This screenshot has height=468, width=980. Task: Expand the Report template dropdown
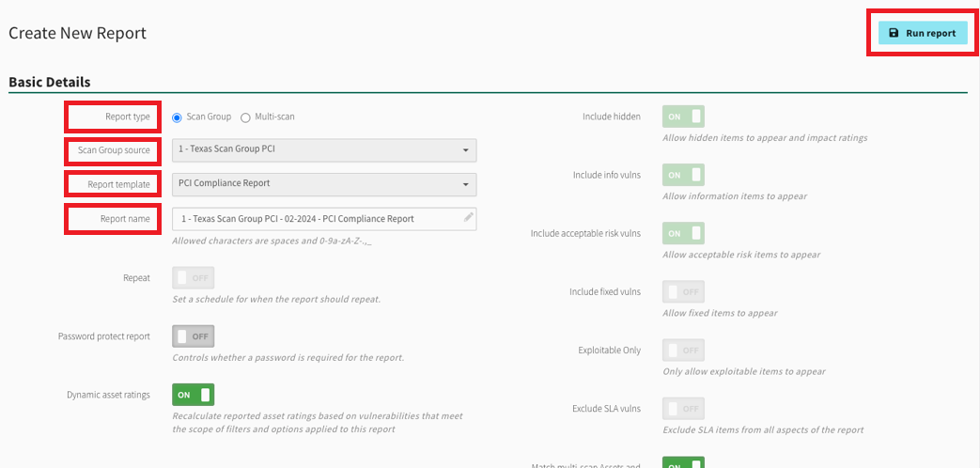pos(323,183)
